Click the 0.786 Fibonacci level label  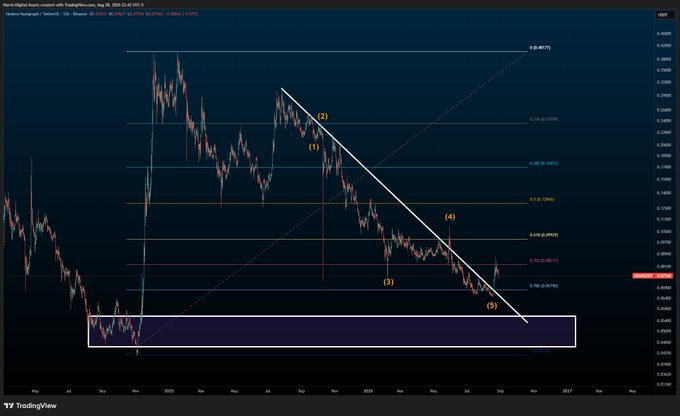tap(543, 286)
